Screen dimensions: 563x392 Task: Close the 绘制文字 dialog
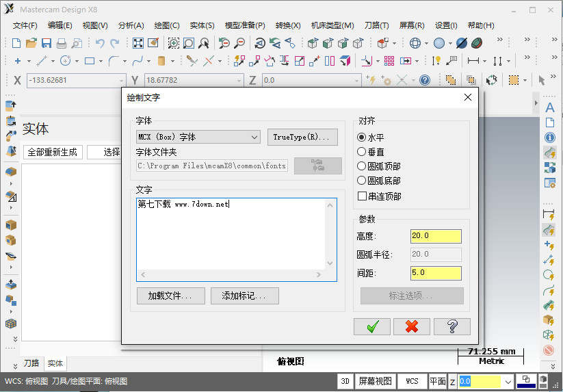(467, 97)
